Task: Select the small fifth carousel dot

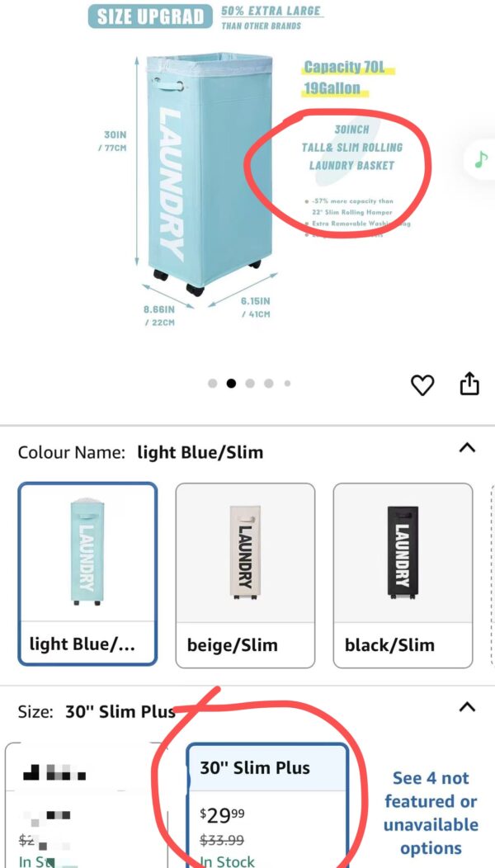Action: pos(287,384)
